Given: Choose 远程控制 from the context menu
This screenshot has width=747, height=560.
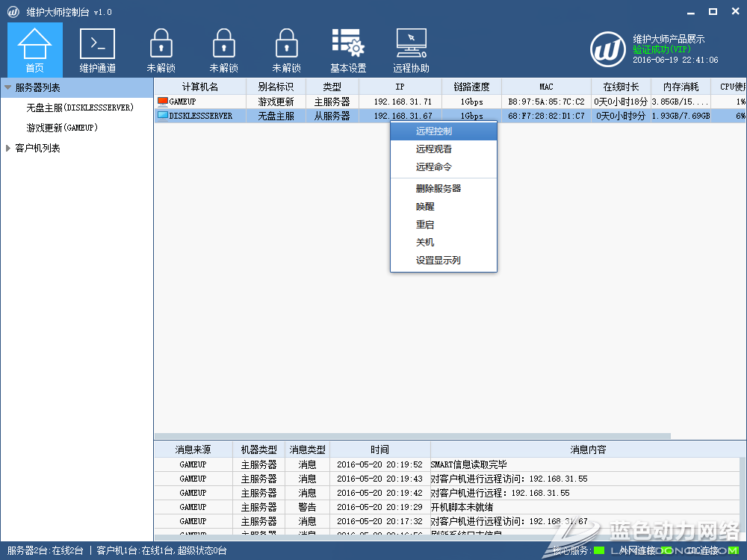Looking at the screenshot, I should [434, 131].
